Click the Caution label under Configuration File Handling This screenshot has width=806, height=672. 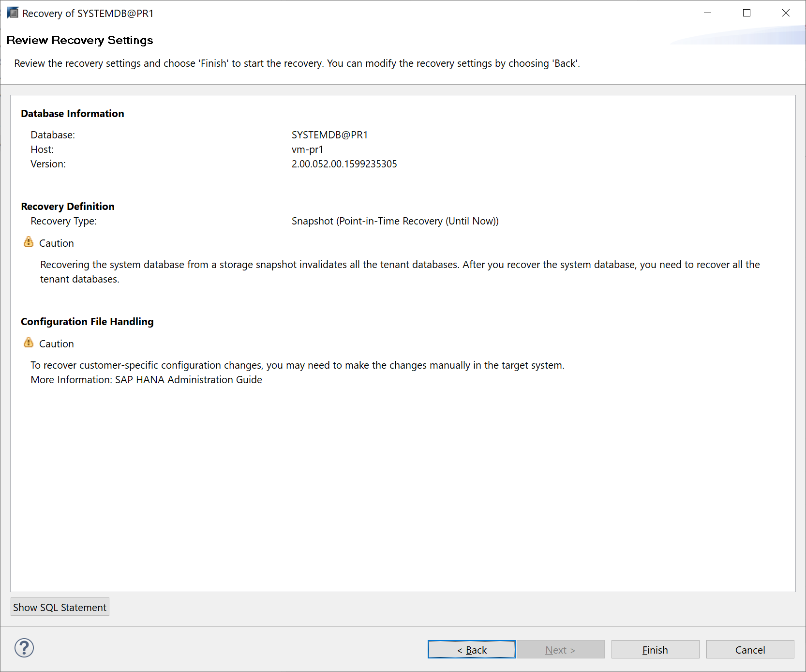57,344
